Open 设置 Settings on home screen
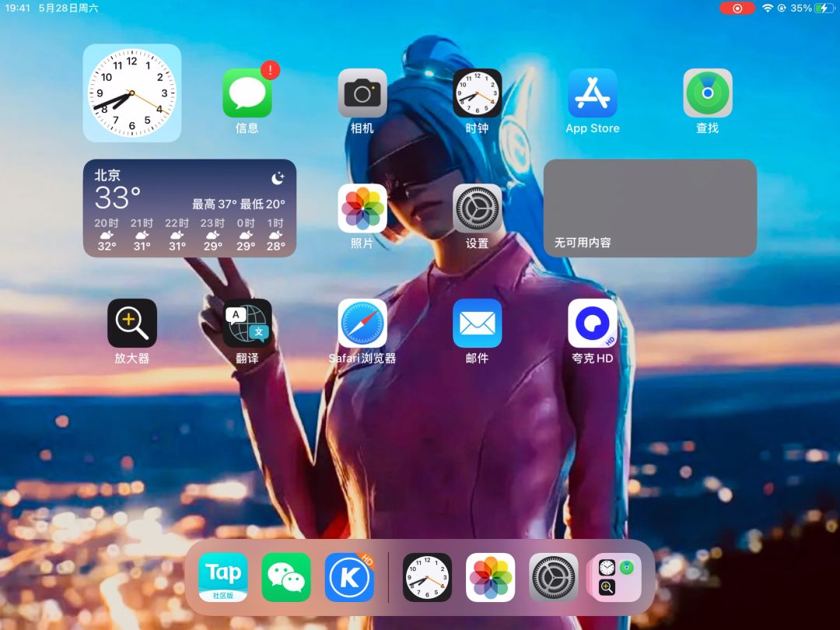This screenshot has height=630, width=840. (x=478, y=208)
